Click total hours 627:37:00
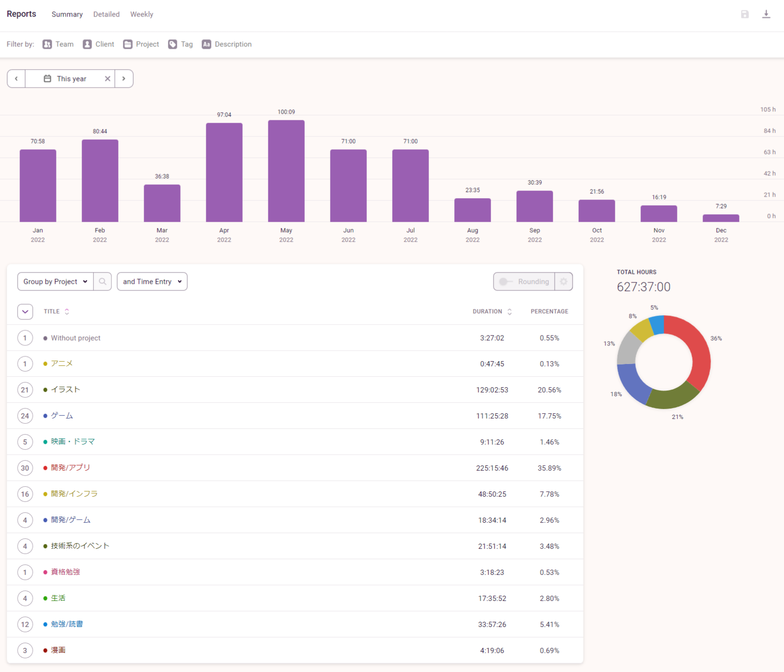 643,287
